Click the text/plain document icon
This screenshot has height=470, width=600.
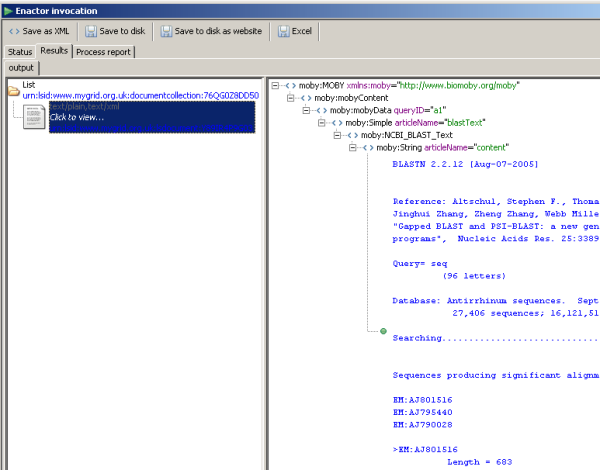[34, 117]
